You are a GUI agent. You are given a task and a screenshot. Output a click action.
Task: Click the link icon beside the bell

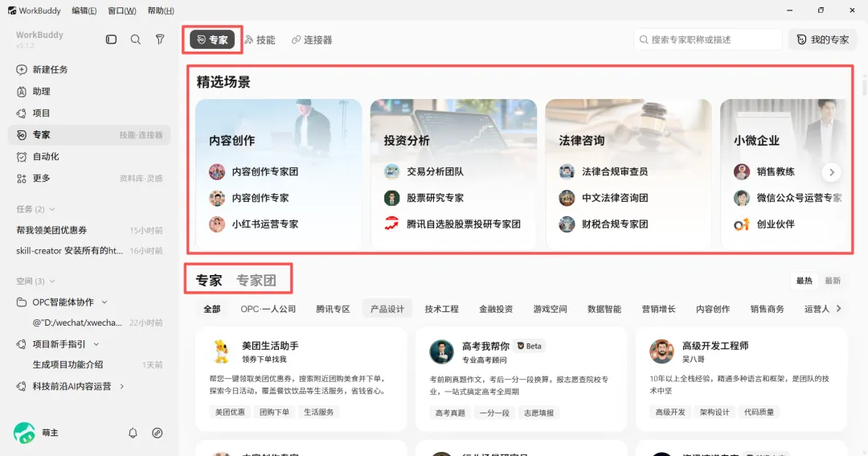tap(158, 433)
